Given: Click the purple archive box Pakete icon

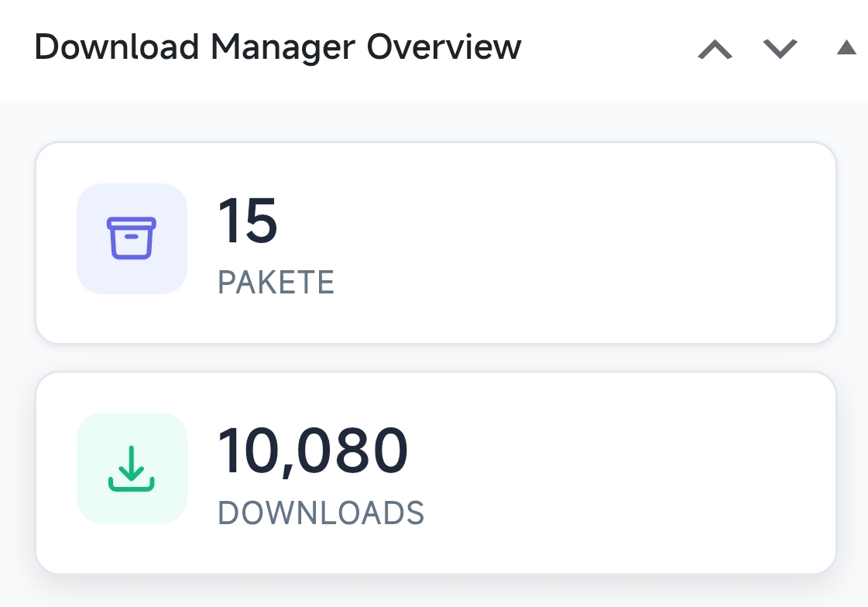Looking at the screenshot, I should [131, 238].
